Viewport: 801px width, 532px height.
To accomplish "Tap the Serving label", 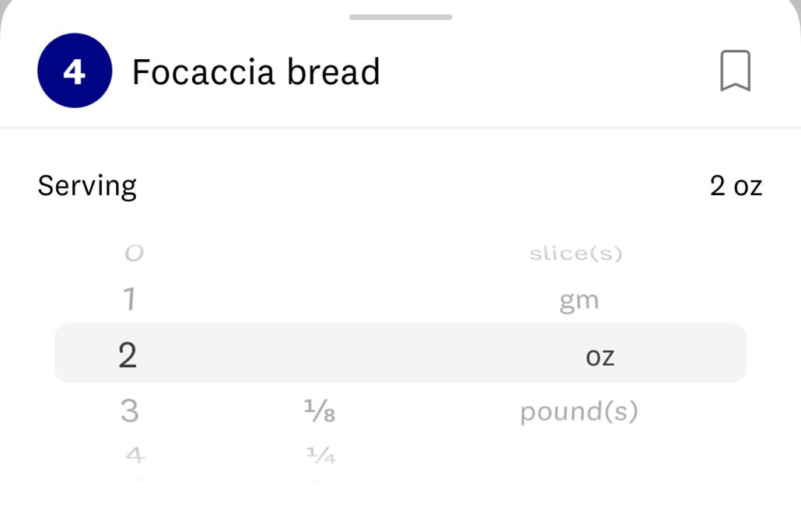I will coord(87,185).
